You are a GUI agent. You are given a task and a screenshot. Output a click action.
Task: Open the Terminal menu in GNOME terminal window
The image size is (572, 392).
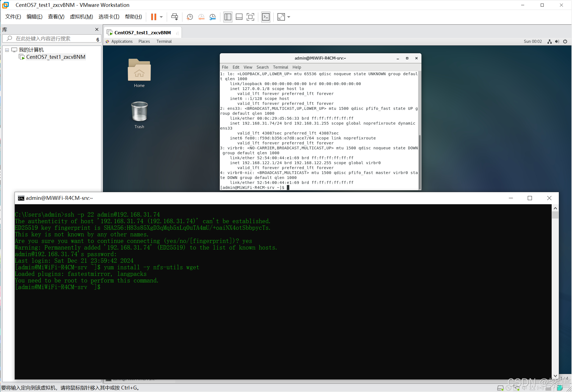coord(280,67)
